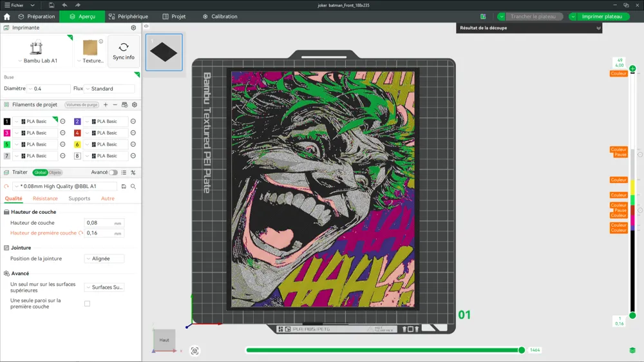Click the green plus atop layer slider
Screen dimensions: 644x362
pos(632,69)
